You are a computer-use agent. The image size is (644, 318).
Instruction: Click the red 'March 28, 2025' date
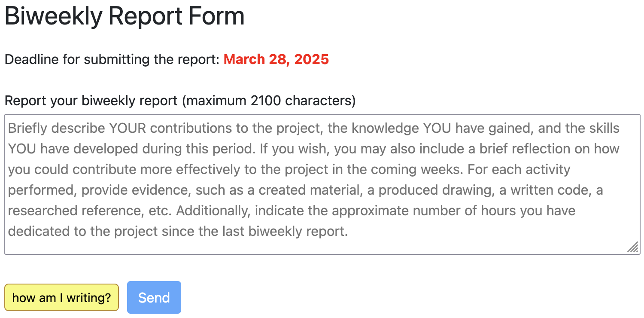[276, 59]
